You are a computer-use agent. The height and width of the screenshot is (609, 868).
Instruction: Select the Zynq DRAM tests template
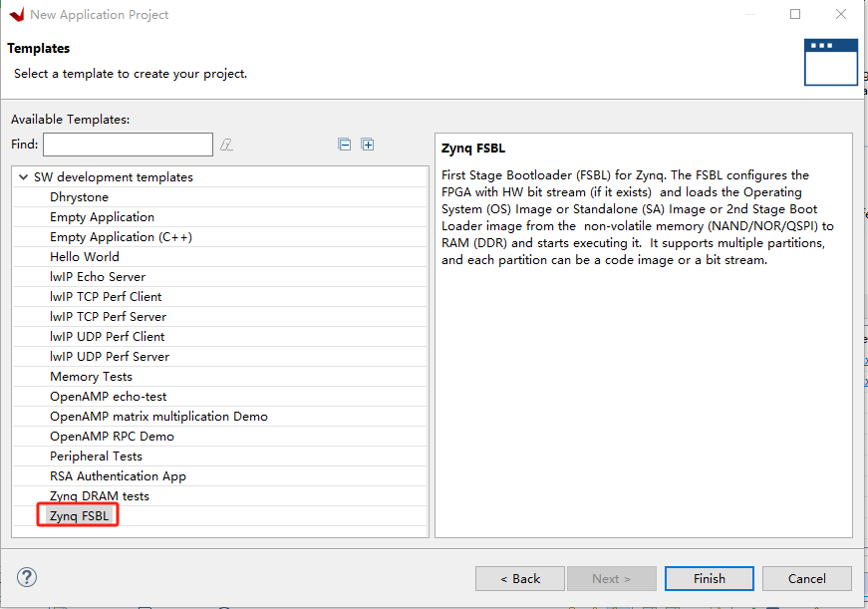pos(99,496)
